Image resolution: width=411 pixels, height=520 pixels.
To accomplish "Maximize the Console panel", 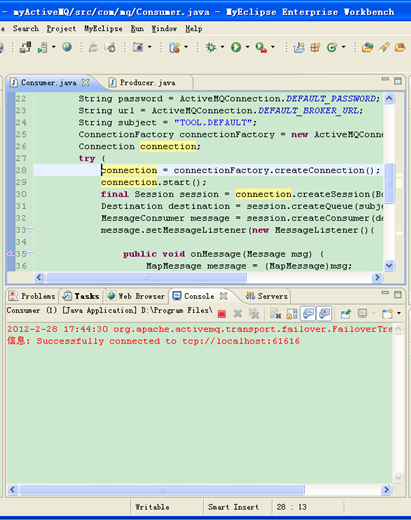I will [x=398, y=295].
